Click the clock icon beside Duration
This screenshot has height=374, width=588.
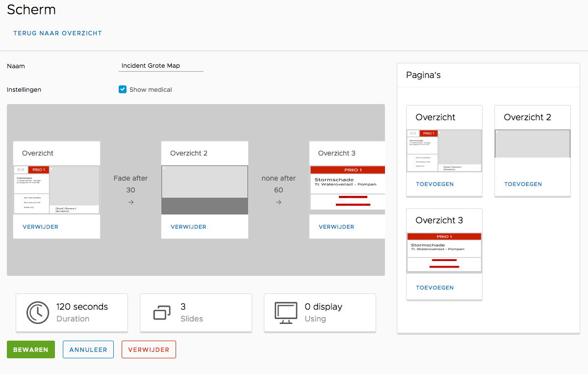tap(38, 313)
